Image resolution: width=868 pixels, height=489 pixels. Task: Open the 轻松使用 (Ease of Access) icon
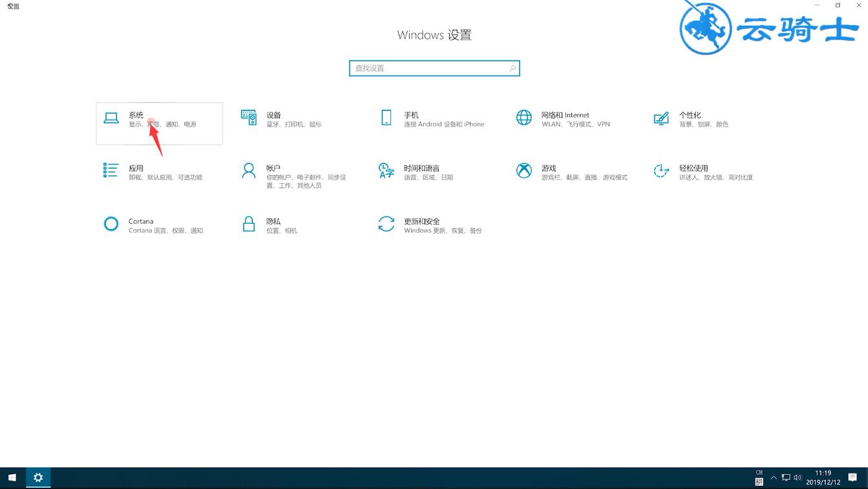click(x=661, y=170)
